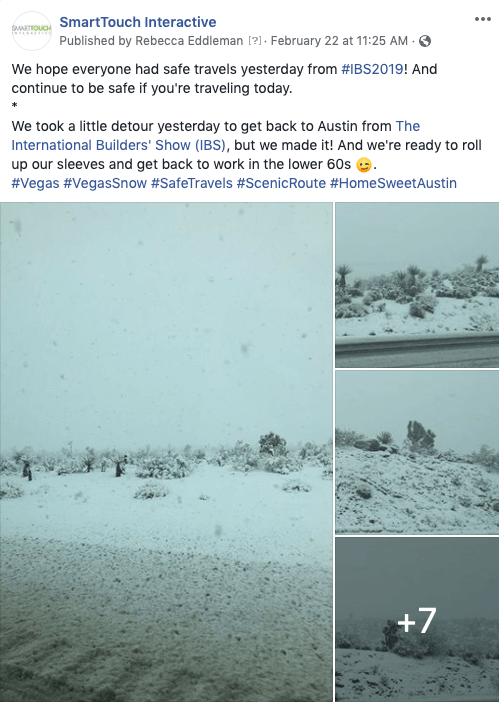The width and height of the screenshot is (499, 714).
Task: Open the large snowy desert photo
Action: 166,452
